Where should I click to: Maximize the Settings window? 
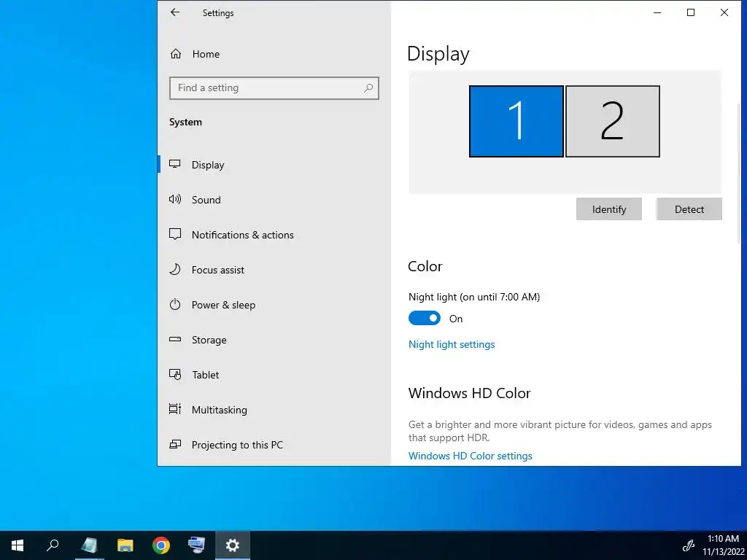(x=691, y=13)
